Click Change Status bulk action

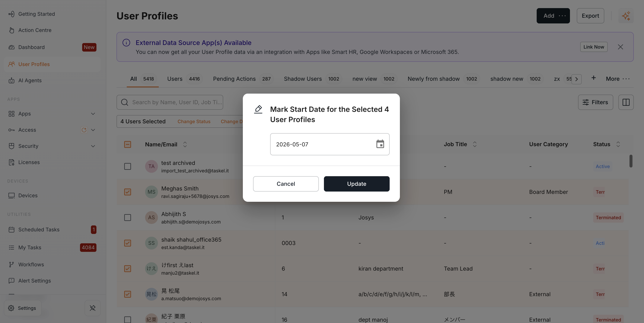(194, 122)
